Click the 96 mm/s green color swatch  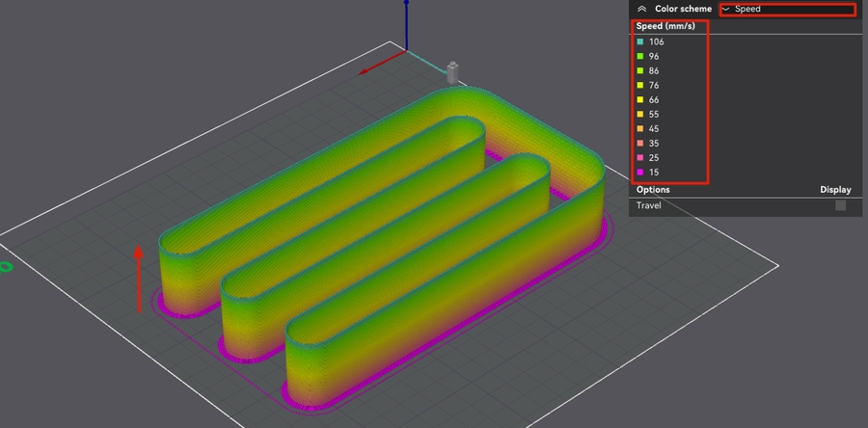click(639, 56)
